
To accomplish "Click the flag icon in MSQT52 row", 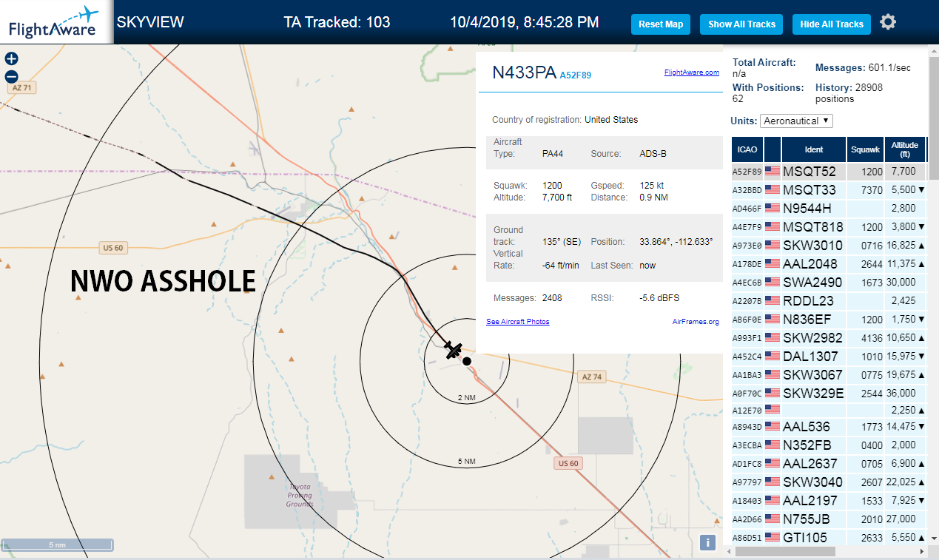I will [x=773, y=172].
